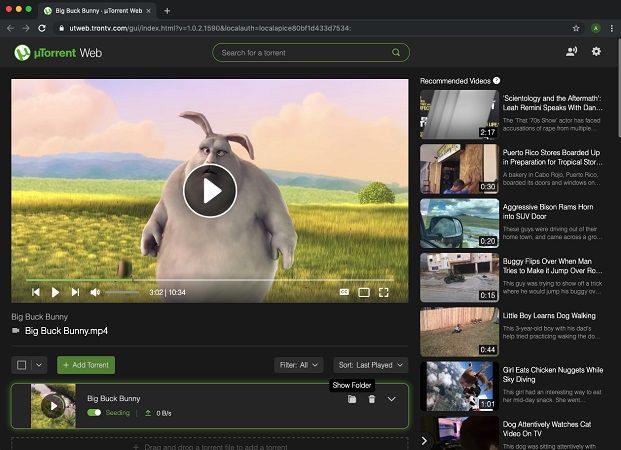Close the Big Buck Bunny browser tab
This screenshot has height=450, width=621.
[x=149, y=11]
